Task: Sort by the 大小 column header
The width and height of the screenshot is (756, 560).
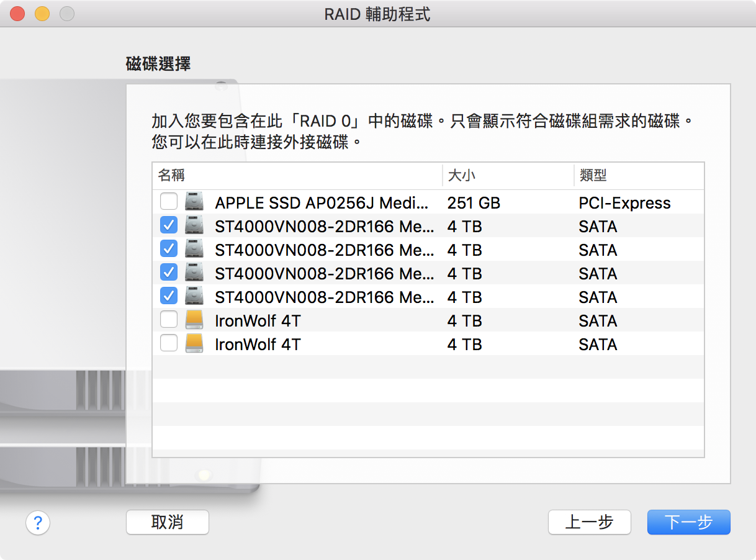Action: [507, 175]
